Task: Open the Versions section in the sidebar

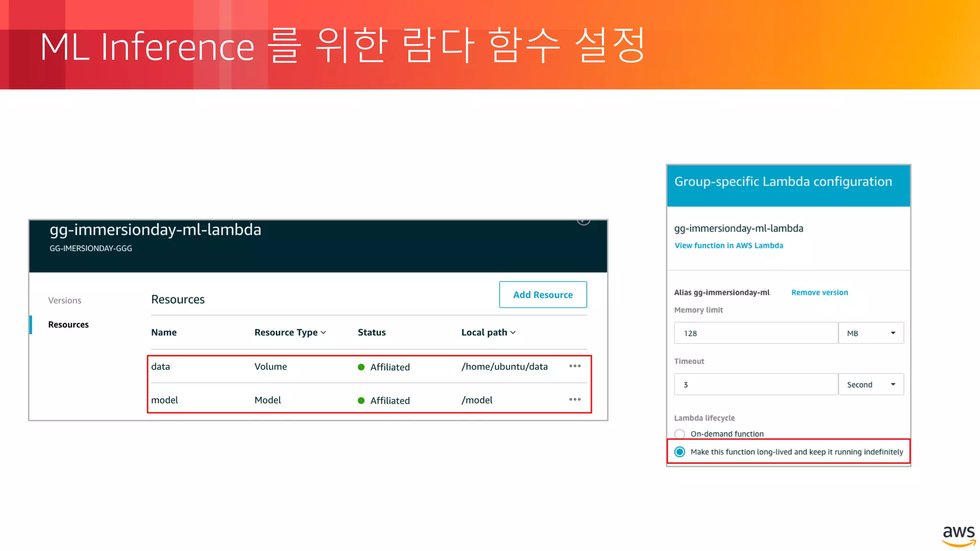Action: [x=65, y=300]
